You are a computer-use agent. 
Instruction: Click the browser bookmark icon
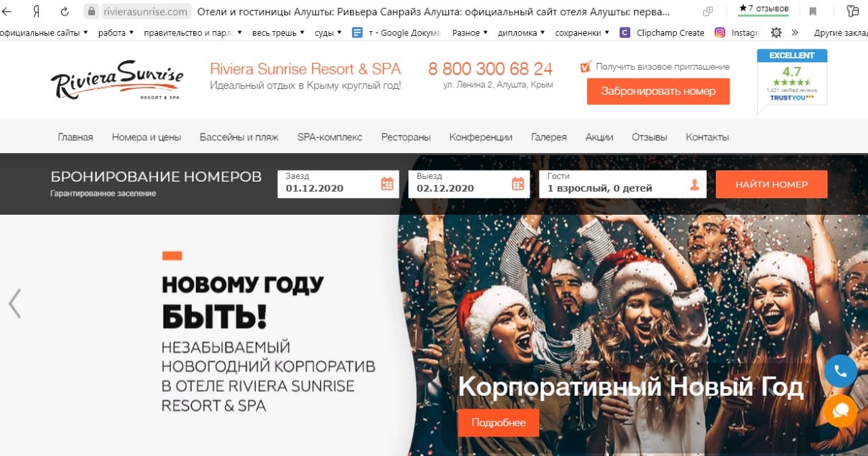[x=812, y=12]
